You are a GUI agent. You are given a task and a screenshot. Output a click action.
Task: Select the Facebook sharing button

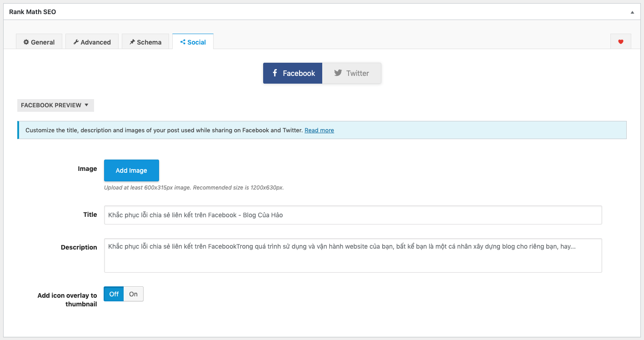point(293,73)
